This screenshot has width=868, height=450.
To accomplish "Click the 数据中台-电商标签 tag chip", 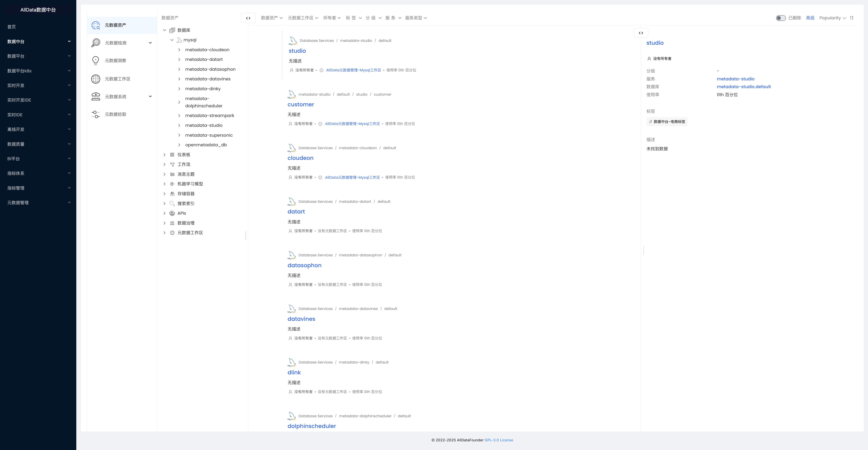I will click(x=667, y=122).
